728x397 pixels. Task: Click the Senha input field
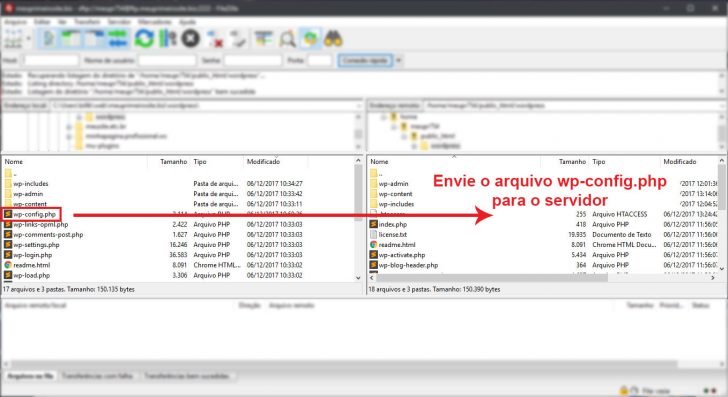pos(253,60)
